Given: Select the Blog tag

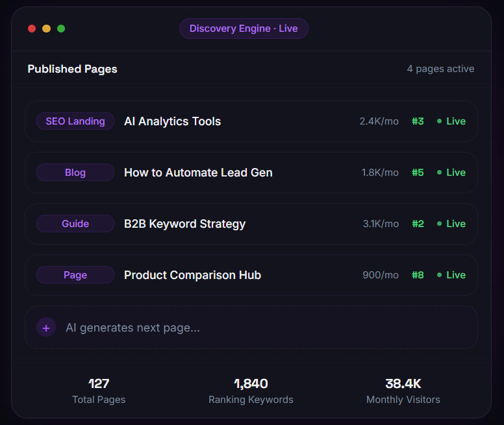Looking at the screenshot, I should tap(75, 173).
